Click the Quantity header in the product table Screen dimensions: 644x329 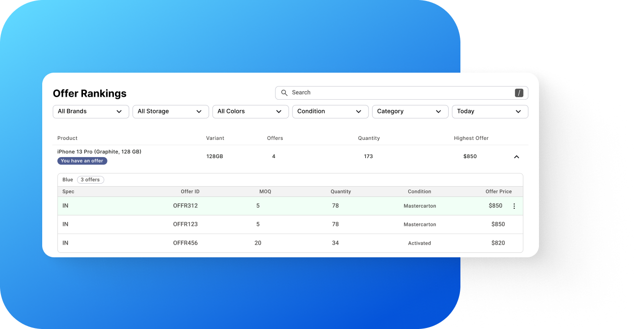[369, 138]
